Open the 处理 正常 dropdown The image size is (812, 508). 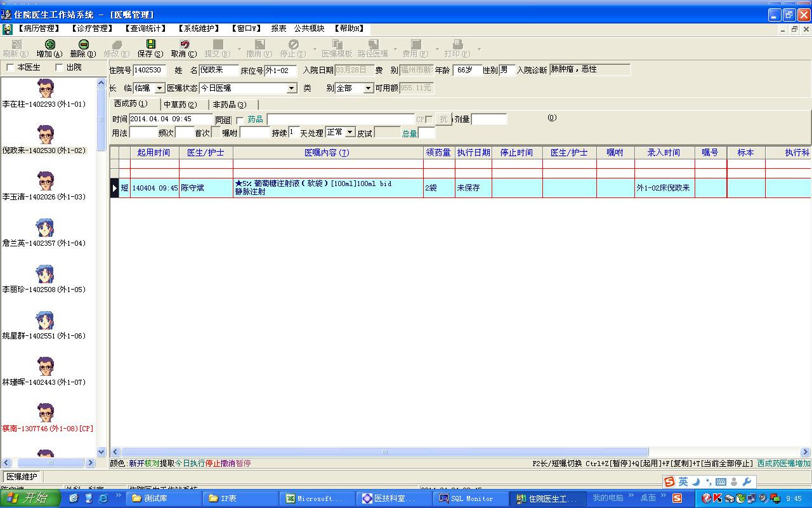pos(350,132)
